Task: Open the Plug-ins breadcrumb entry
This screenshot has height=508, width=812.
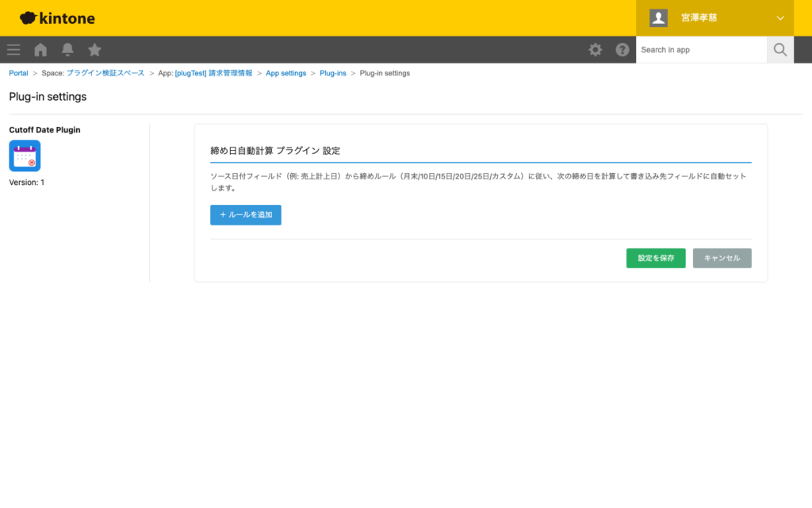Action: pos(332,72)
